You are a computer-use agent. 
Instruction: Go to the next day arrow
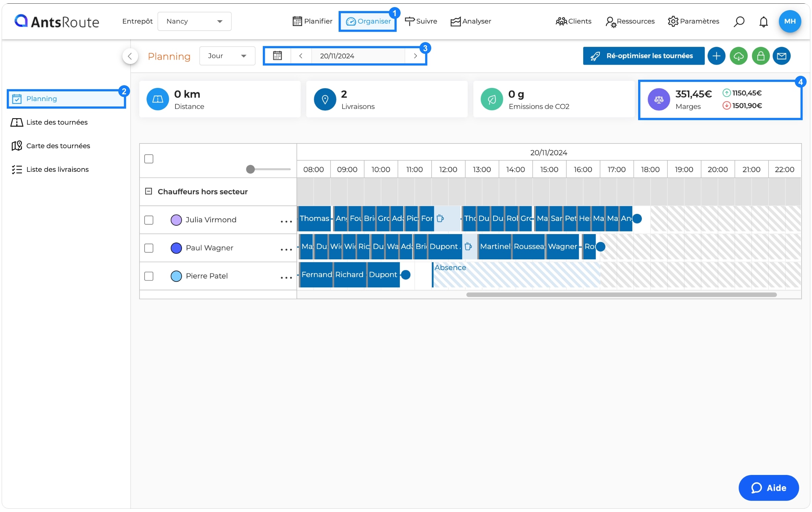coord(415,56)
